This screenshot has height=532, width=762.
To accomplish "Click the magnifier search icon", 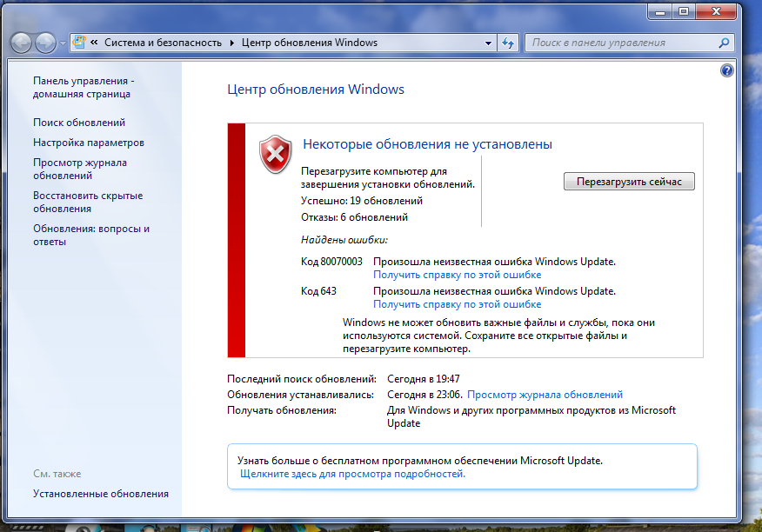I will click(x=724, y=43).
